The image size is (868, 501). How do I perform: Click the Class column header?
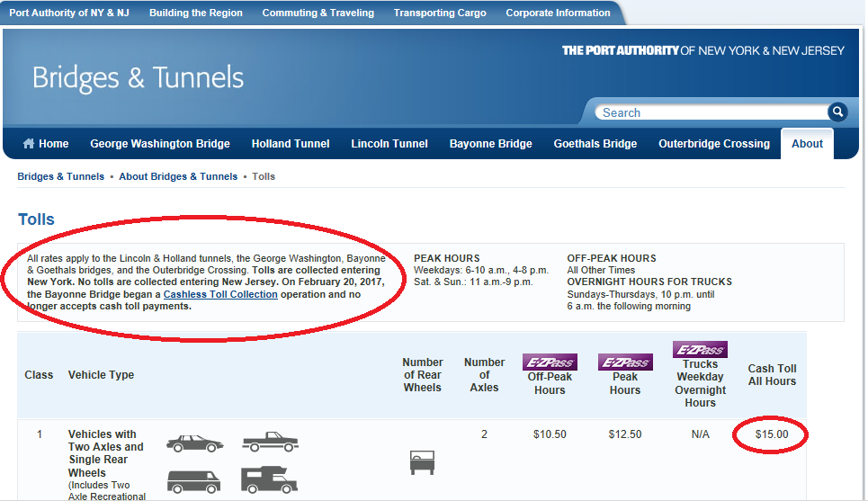[x=39, y=375]
